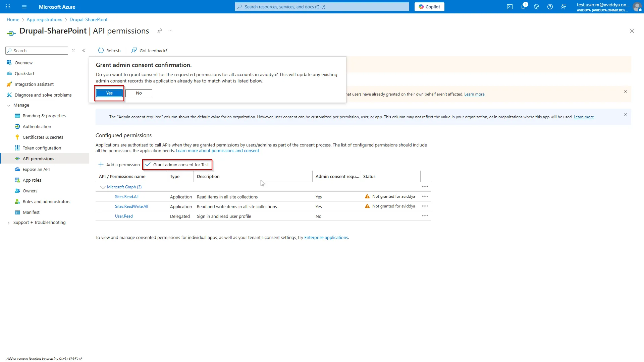
Task: Pin the API permissions blade
Action: [x=160, y=31]
